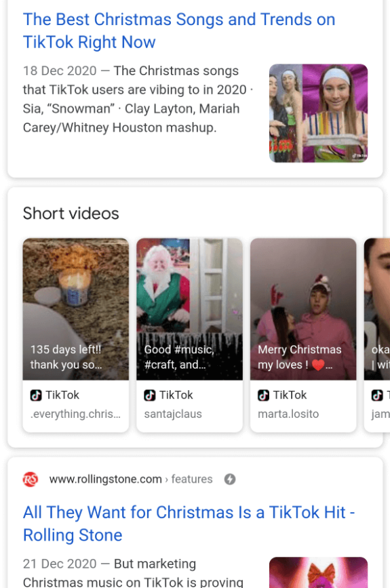Select the marta.losito account name

288,414
